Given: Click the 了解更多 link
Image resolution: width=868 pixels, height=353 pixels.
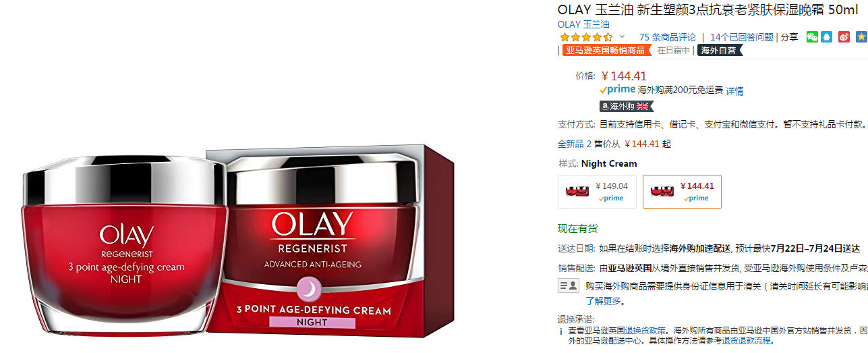Looking at the screenshot, I should (x=604, y=301).
